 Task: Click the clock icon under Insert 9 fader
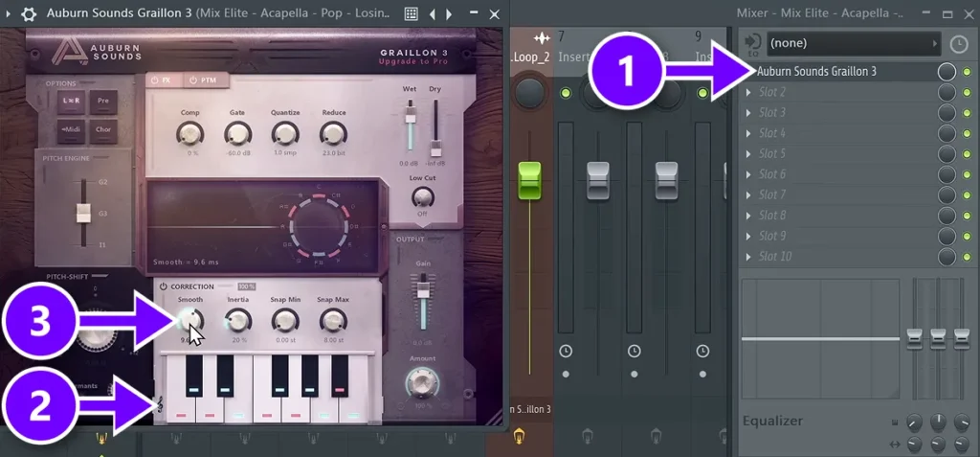coord(703,351)
